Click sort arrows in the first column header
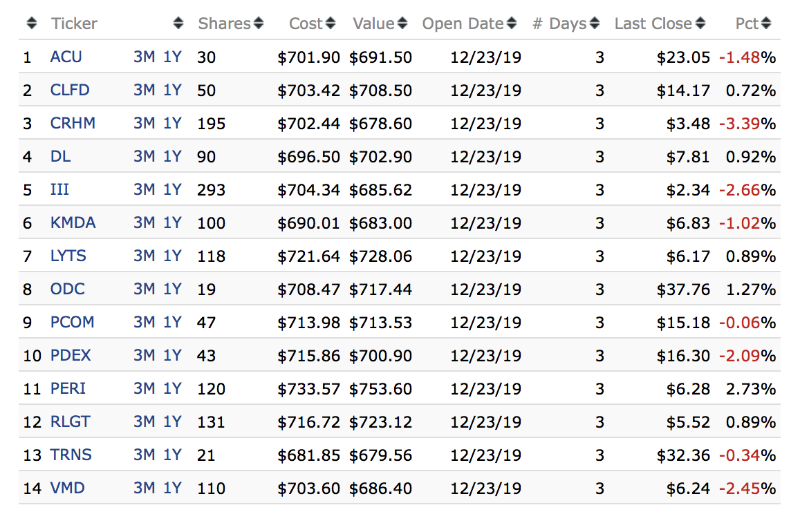809x532 pixels. coord(31,23)
